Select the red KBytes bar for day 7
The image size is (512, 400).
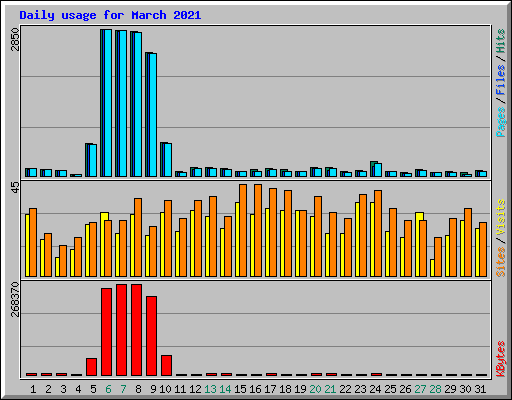(x=121, y=330)
